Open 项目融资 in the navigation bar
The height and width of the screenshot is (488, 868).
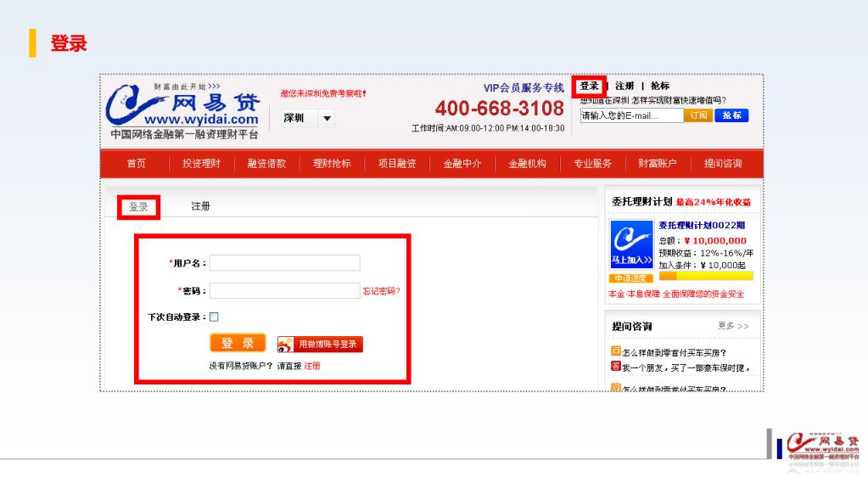(x=397, y=164)
